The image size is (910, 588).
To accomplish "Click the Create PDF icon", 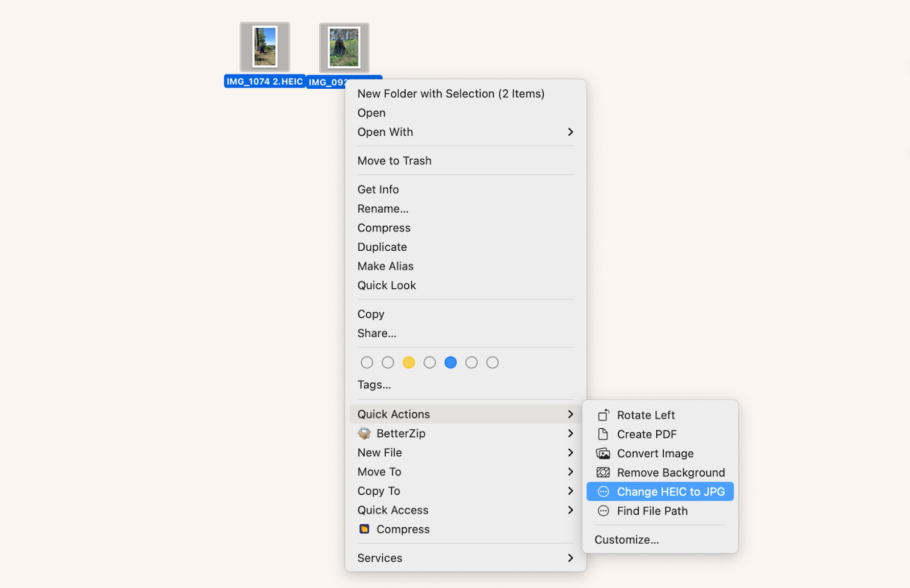I will (603, 434).
